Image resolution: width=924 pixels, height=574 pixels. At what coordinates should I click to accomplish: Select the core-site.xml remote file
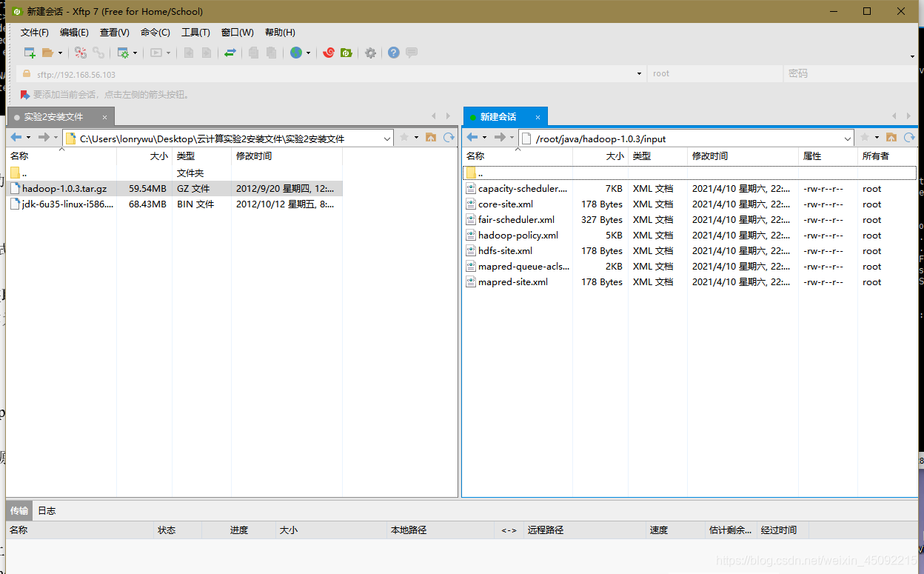[505, 204]
